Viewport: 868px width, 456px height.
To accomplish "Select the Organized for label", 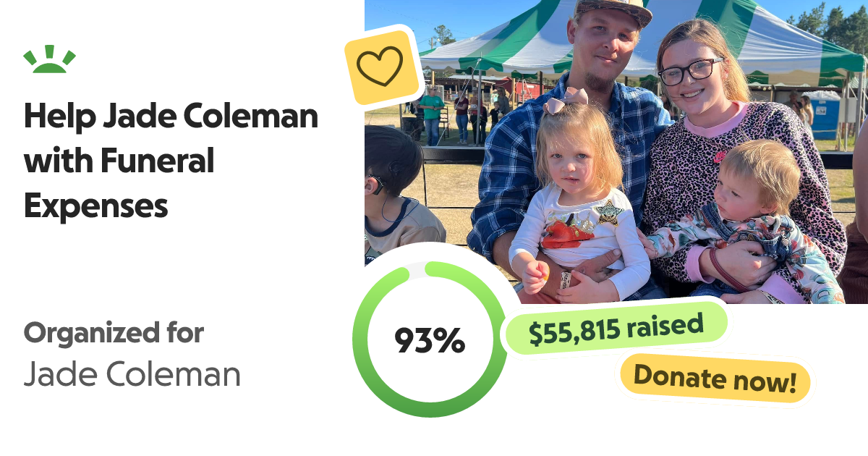I will pos(114,334).
